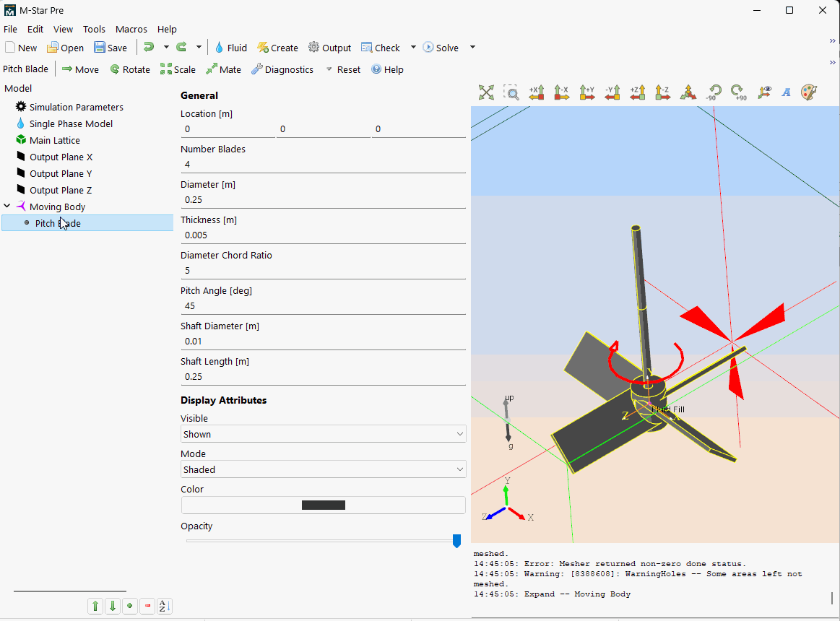
Task: Switch to isometric view
Action: tap(688, 92)
